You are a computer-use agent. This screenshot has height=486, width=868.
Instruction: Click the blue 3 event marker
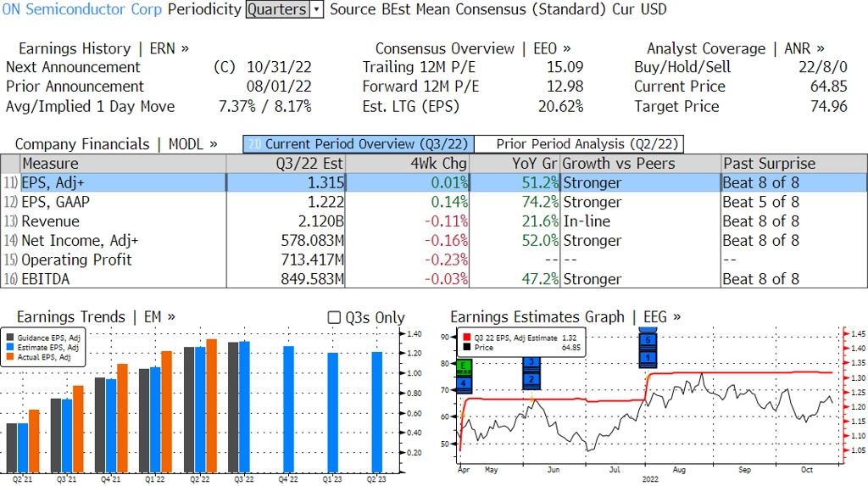(531, 362)
